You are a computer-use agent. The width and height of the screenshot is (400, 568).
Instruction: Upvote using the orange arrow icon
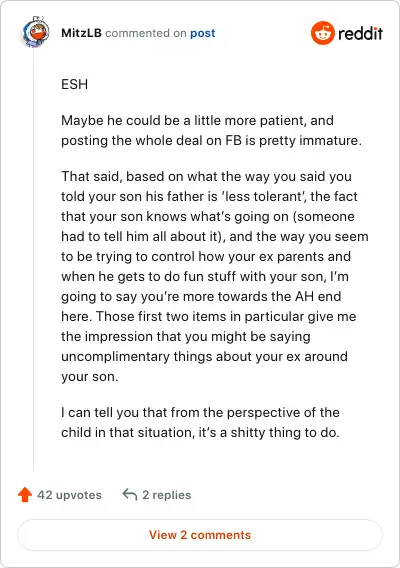coord(25,494)
